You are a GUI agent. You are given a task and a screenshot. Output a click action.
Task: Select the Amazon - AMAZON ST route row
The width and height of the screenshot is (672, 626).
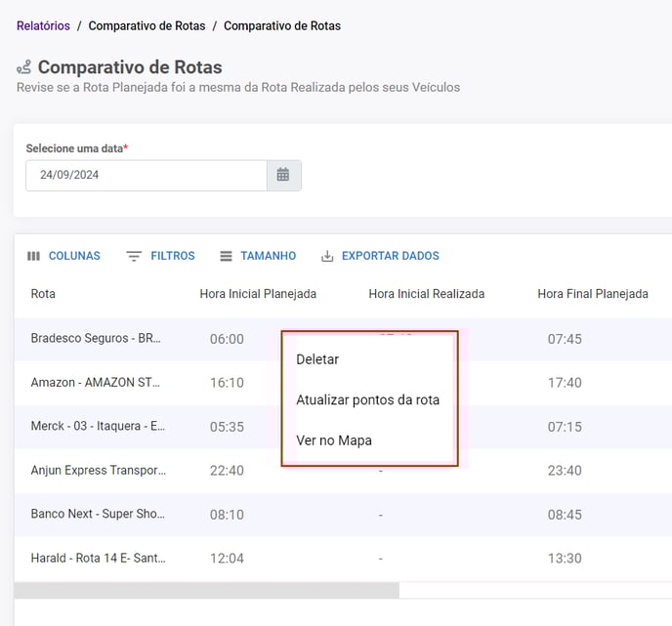click(x=96, y=383)
